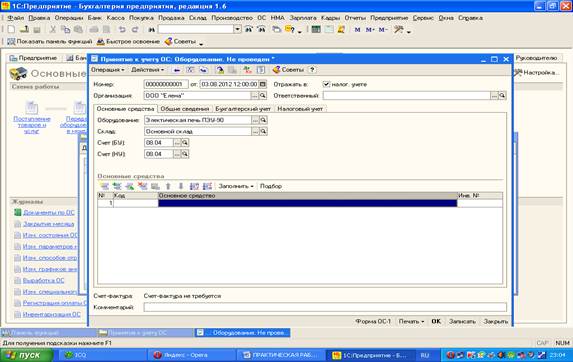Click the M- memory button in toolbar

(383, 30)
